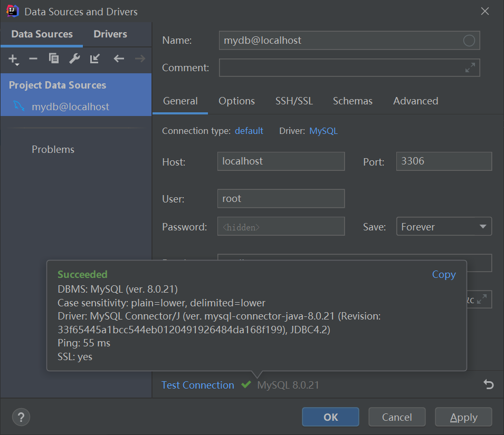
Task: Open driver properties with the wrench icon
Action: coord(74,59)
